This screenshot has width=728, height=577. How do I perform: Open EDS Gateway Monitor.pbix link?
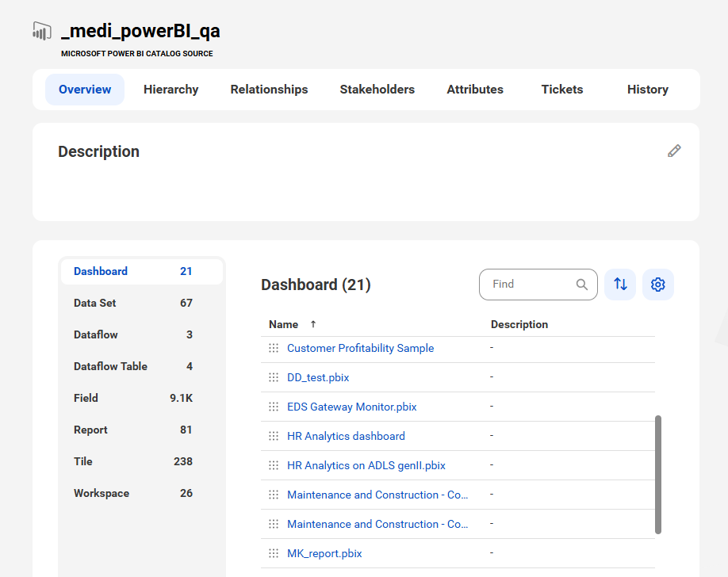click(351, 407)
